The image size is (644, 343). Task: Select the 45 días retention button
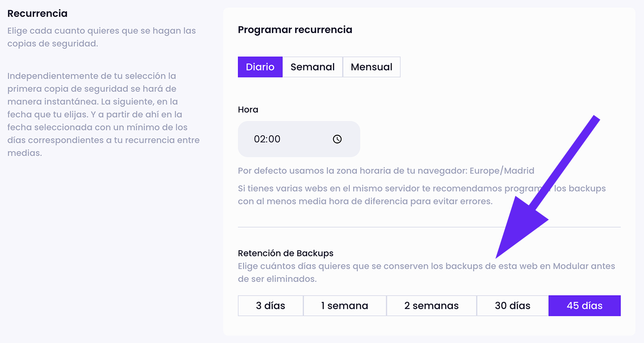click(584, 306)
